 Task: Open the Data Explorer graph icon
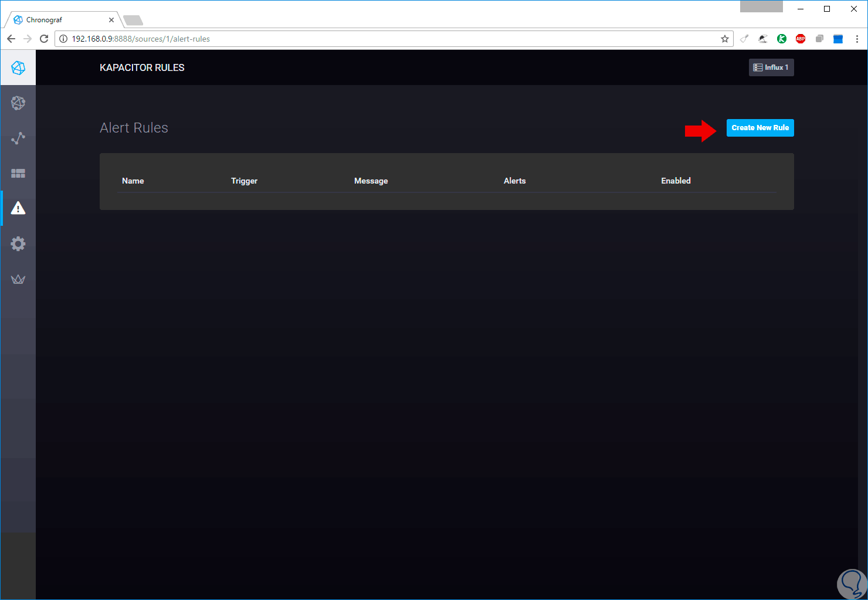point(18,138)
